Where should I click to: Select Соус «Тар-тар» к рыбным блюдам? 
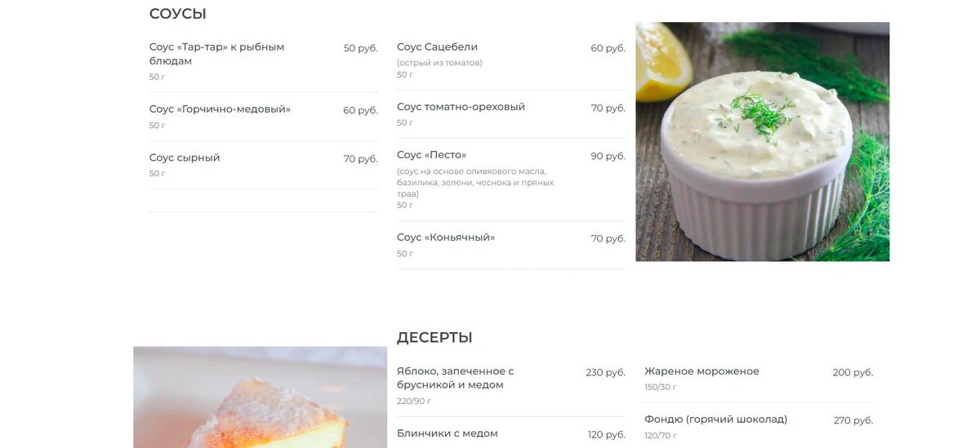pos(263,63)
